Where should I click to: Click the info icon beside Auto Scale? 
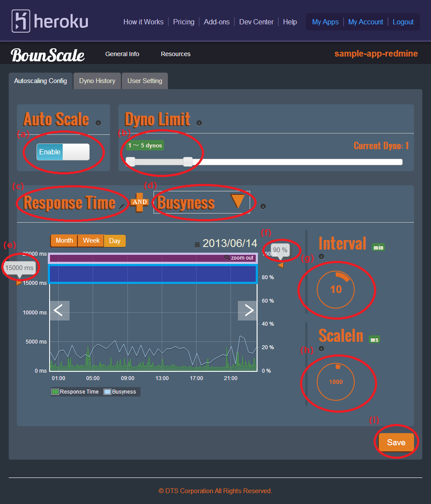tap(98, 123)
